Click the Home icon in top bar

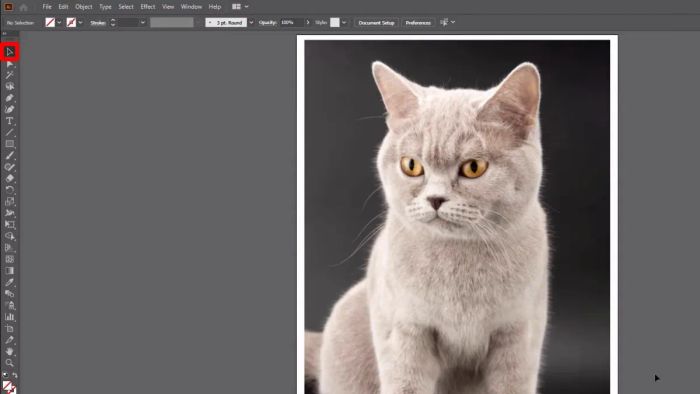24,7
